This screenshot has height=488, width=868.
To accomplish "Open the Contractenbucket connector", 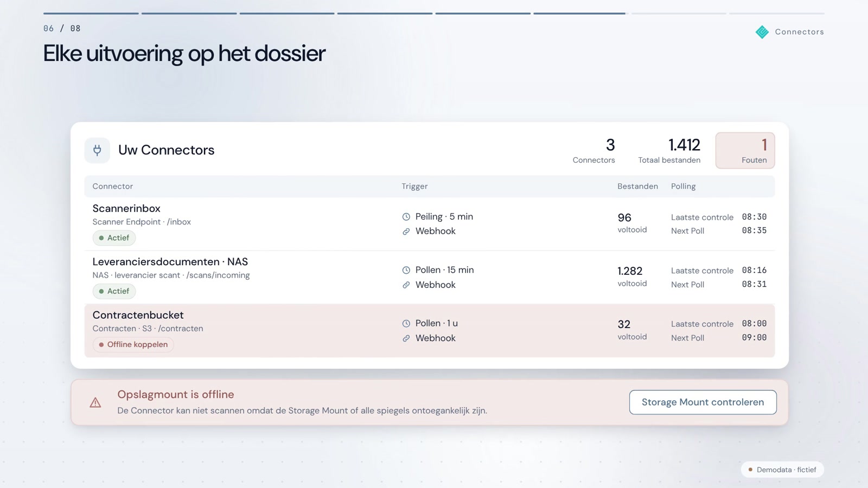I will (430, 331).
